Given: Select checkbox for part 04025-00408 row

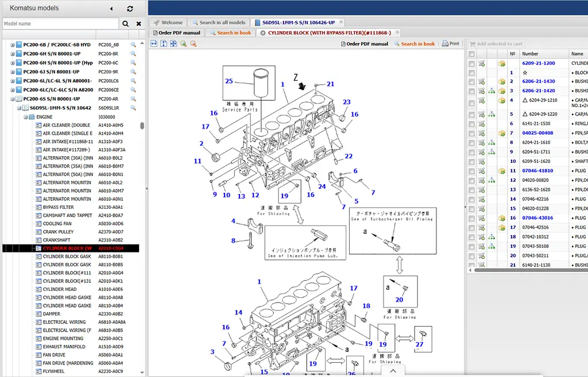Looking at the screenshot, I should pos(471,133).
